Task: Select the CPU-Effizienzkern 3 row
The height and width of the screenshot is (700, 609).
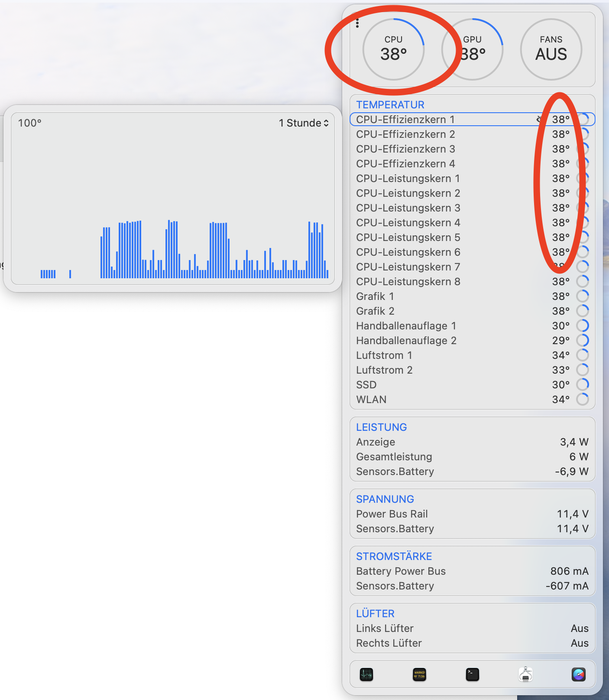Action: [472, 149]
